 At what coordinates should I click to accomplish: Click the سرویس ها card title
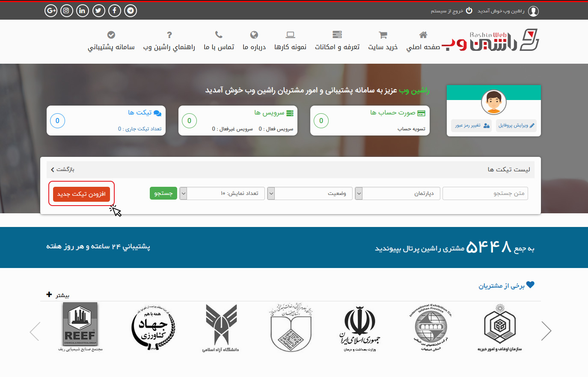pos(269,112)
